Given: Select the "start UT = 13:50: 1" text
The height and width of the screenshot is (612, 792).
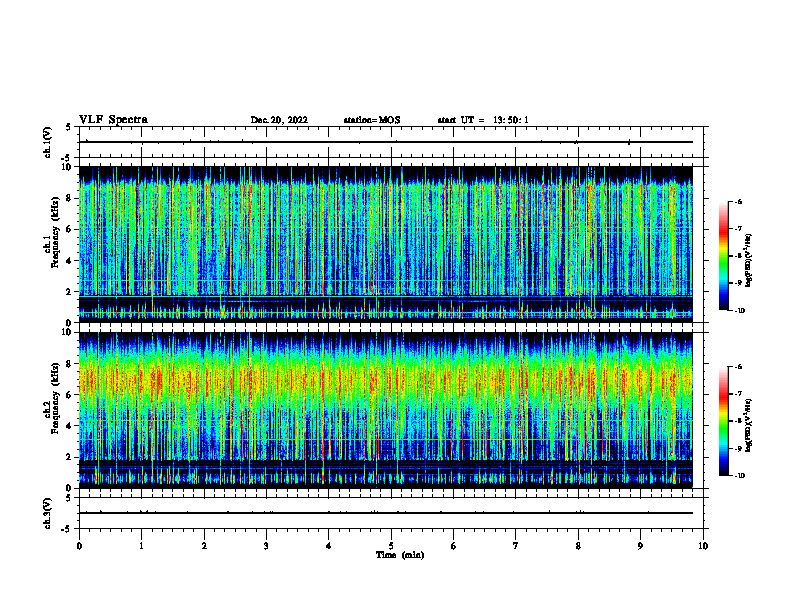Looking at the screenshot, I should point(483,120).
